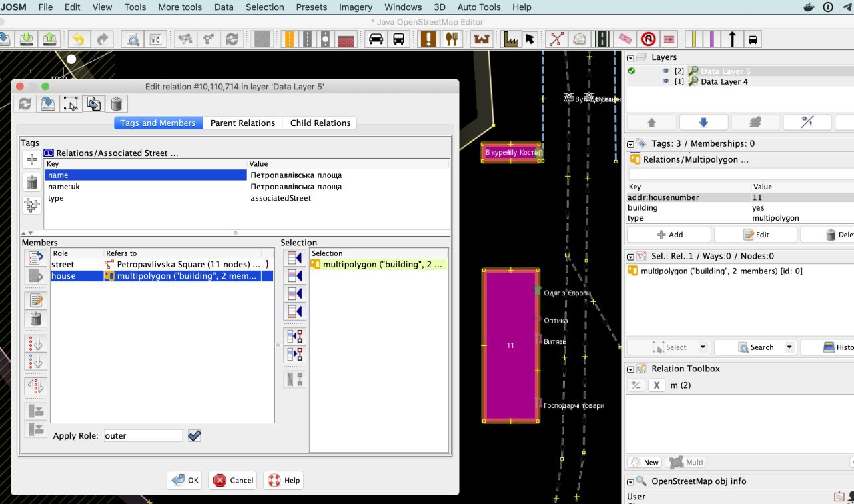Undo the last action using yellow arrow
This screenshot has height=504, width=854.
78,39
